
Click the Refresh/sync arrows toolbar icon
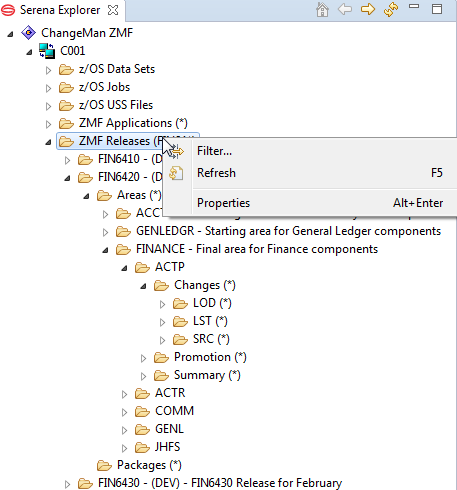click(391, 9)
